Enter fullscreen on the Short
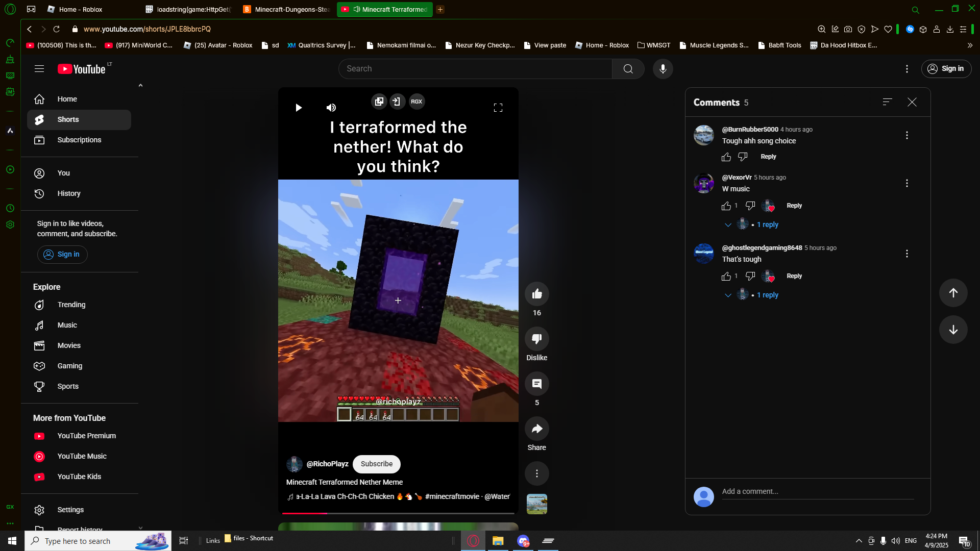Image resolution: width=980 pixels, height=551 pixels. (x=498, y=108)
